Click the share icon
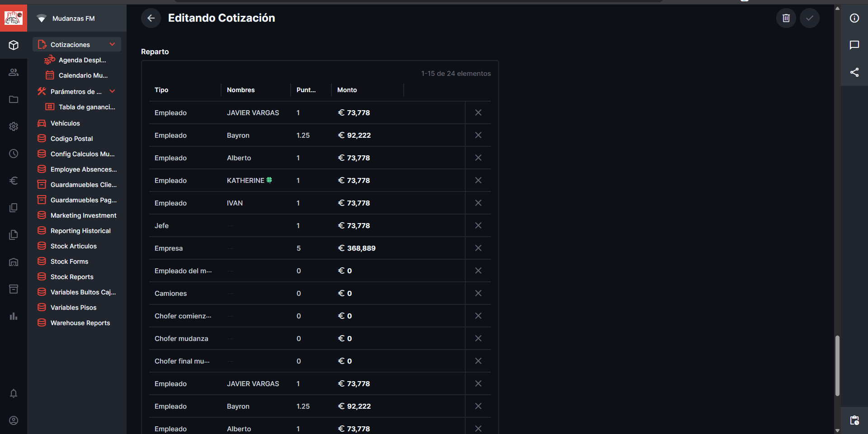Screen dimensions: 868x434 point(854,72)
